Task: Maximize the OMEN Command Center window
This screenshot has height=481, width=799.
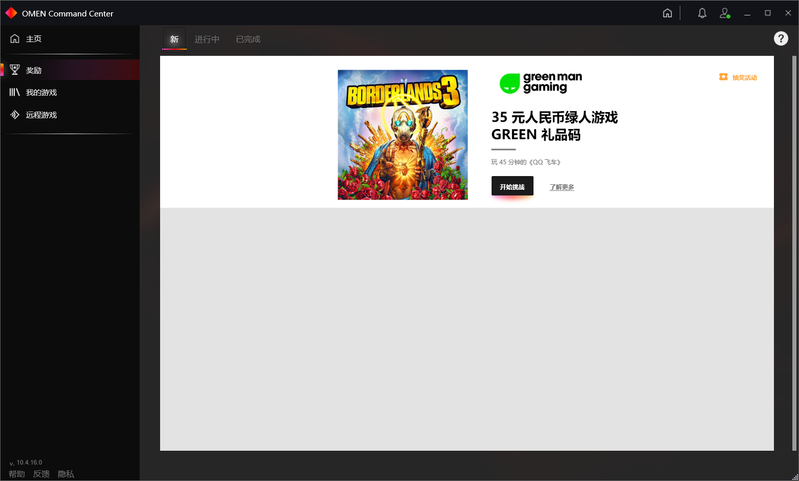Action: 767,13
